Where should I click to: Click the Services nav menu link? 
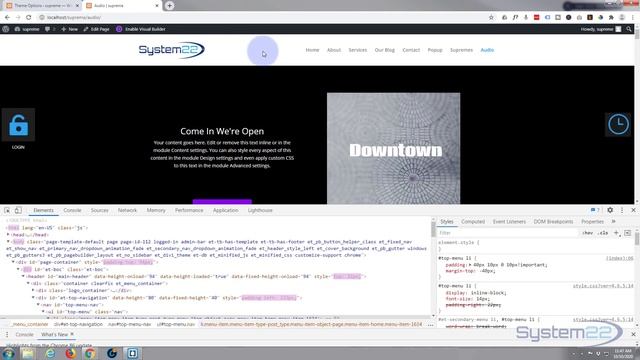[x=358, y=50]
